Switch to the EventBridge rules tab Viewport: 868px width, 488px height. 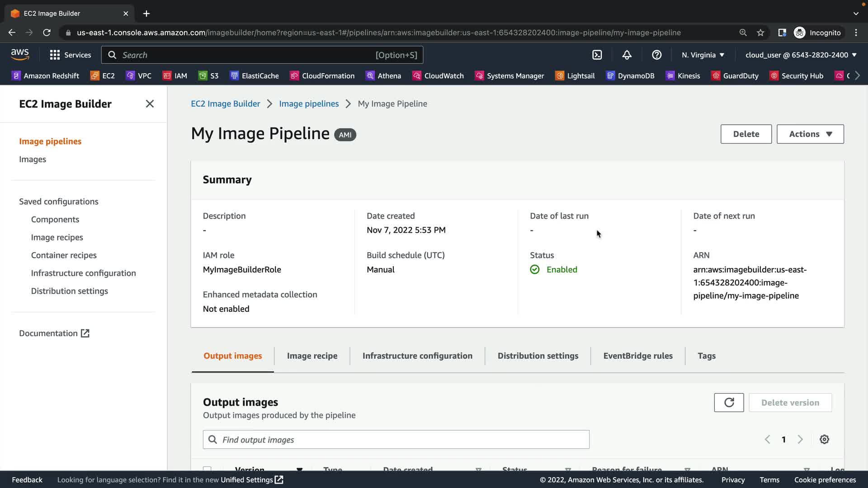(x=637, y=356)
